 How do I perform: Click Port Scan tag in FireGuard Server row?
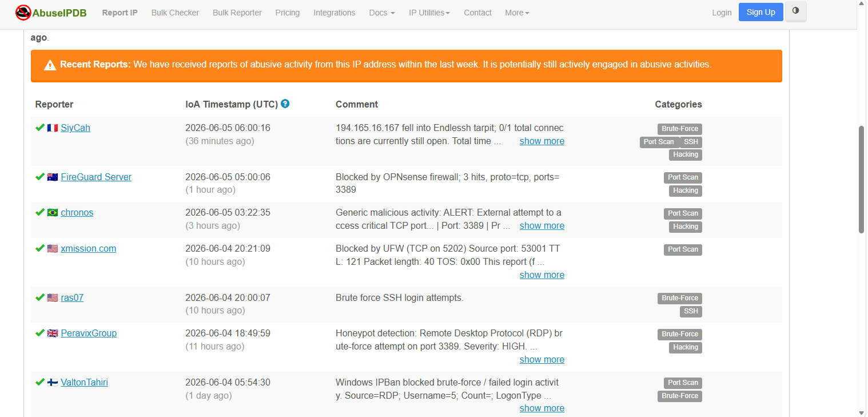683,177
